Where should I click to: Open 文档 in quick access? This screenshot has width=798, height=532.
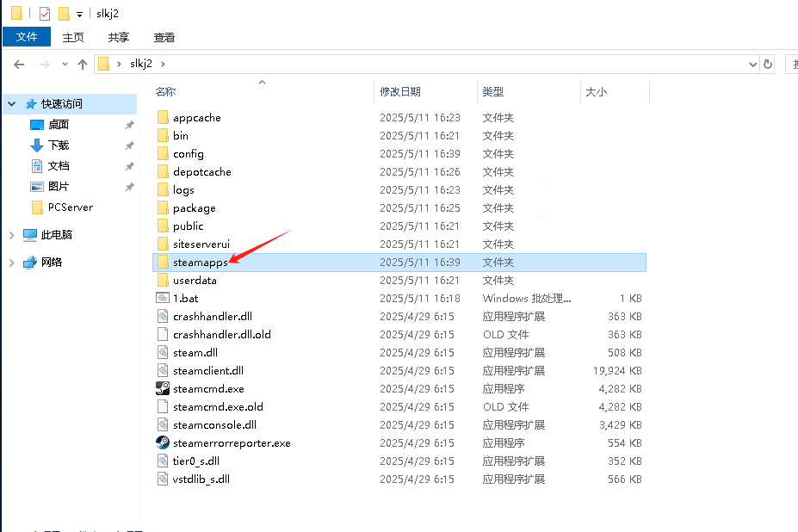[x=59, y=166]
